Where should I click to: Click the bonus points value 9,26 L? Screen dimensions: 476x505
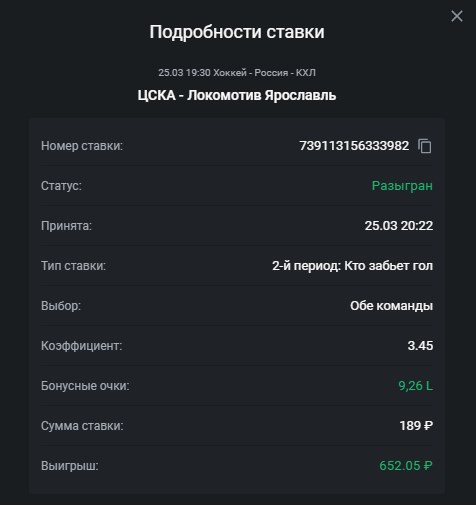[416, 386]
